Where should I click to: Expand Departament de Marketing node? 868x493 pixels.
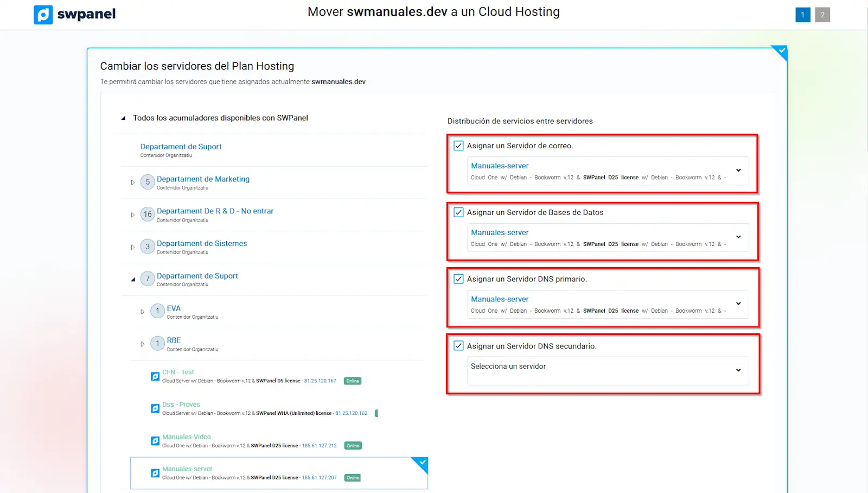(x=132, y=182)
